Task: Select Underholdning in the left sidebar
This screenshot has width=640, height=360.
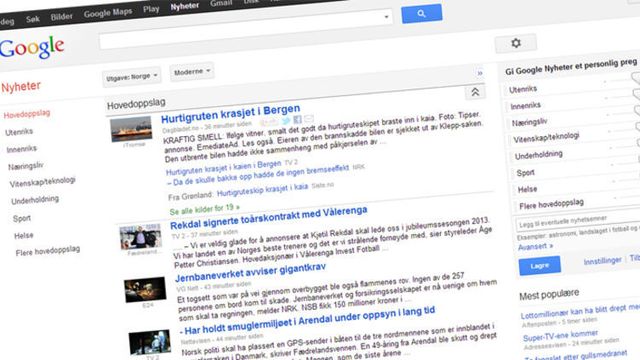Action: [35, 200]
